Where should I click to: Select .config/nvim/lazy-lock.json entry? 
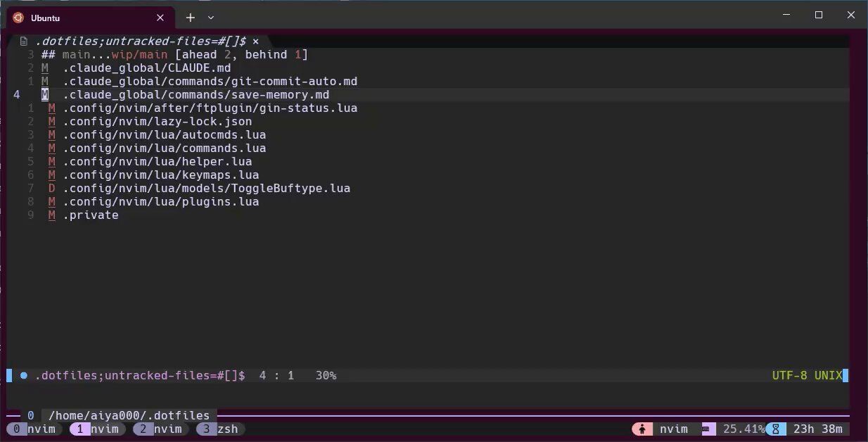point(157,122)
